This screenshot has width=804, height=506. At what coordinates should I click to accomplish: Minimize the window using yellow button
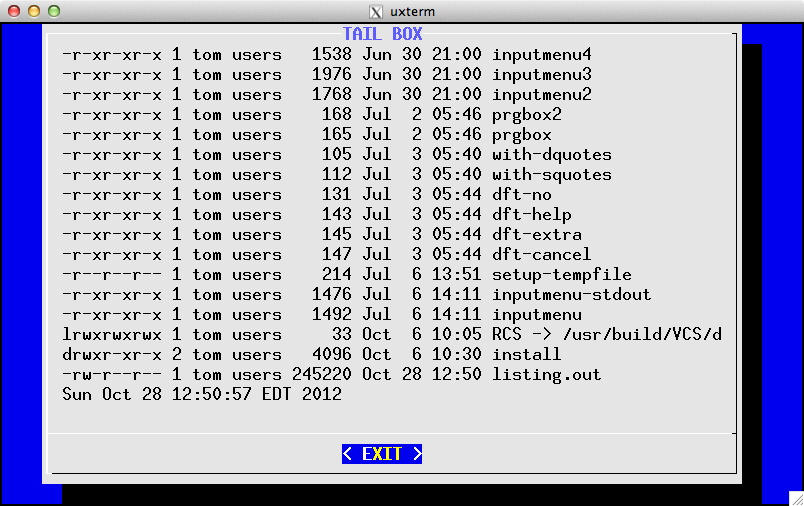pos(33,11)
